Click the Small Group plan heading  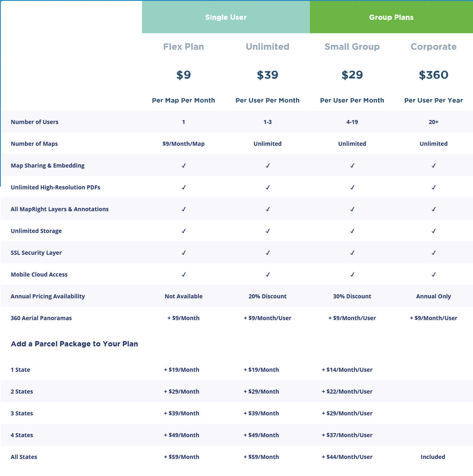[x=352, y=47]
